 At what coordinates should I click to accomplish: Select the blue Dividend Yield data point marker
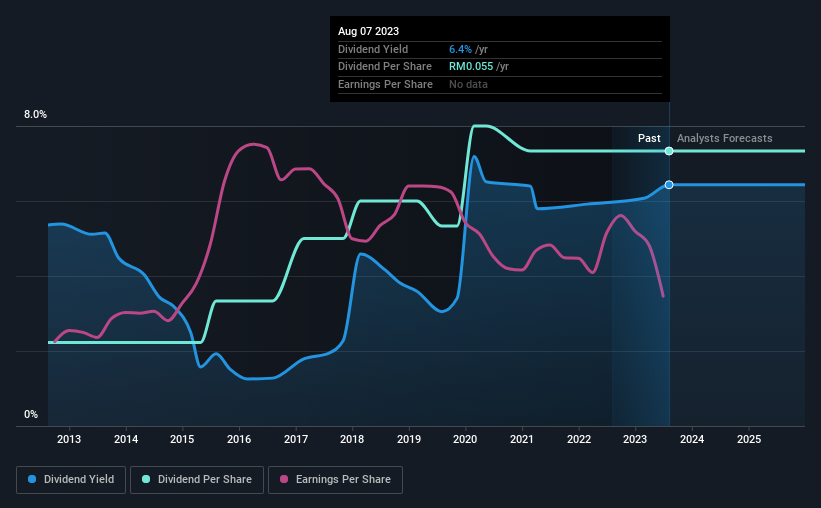click(x=669, y=185)
